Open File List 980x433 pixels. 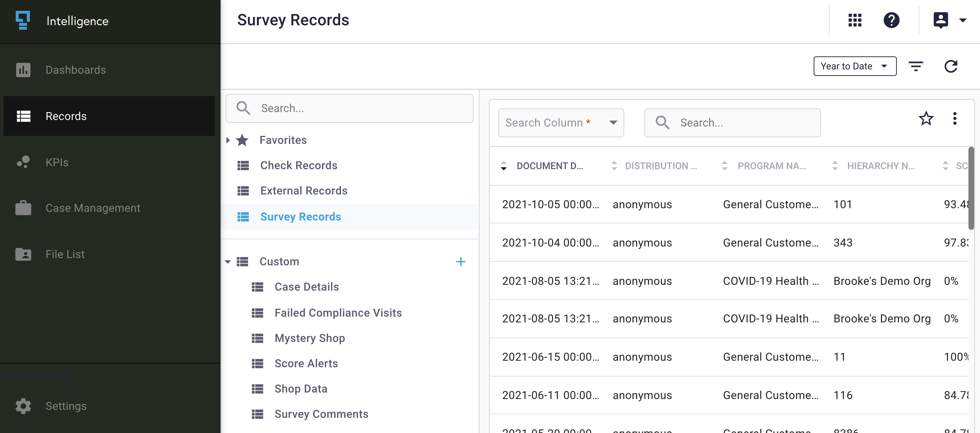65,254
